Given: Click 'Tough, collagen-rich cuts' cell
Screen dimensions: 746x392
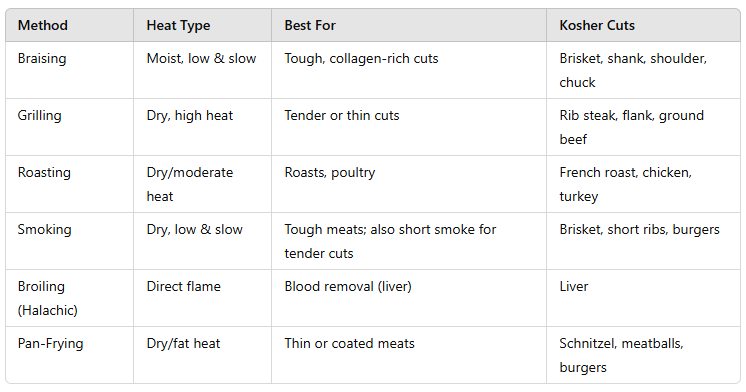Looking at the screenshot, I should click(409, 70).
